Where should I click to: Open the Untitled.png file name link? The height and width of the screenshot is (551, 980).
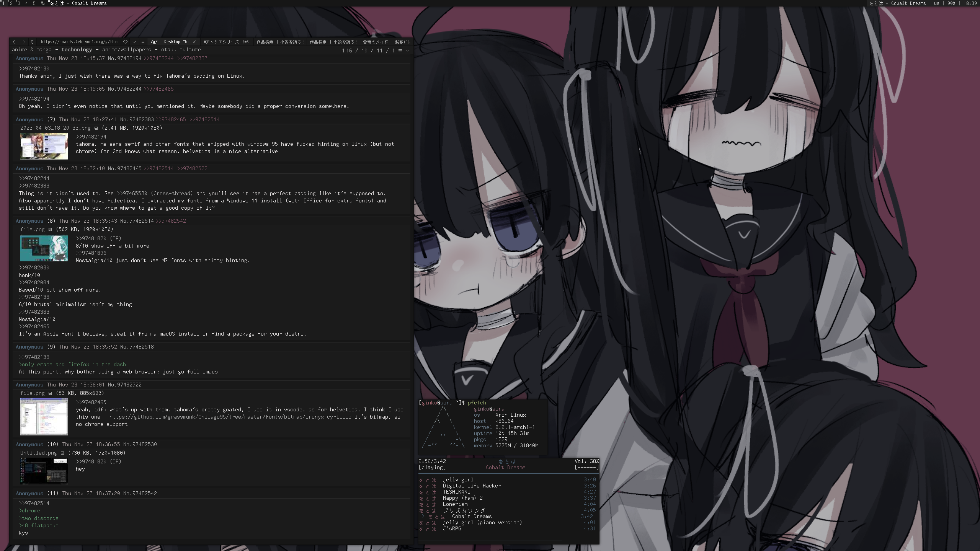tap(38, 453)
